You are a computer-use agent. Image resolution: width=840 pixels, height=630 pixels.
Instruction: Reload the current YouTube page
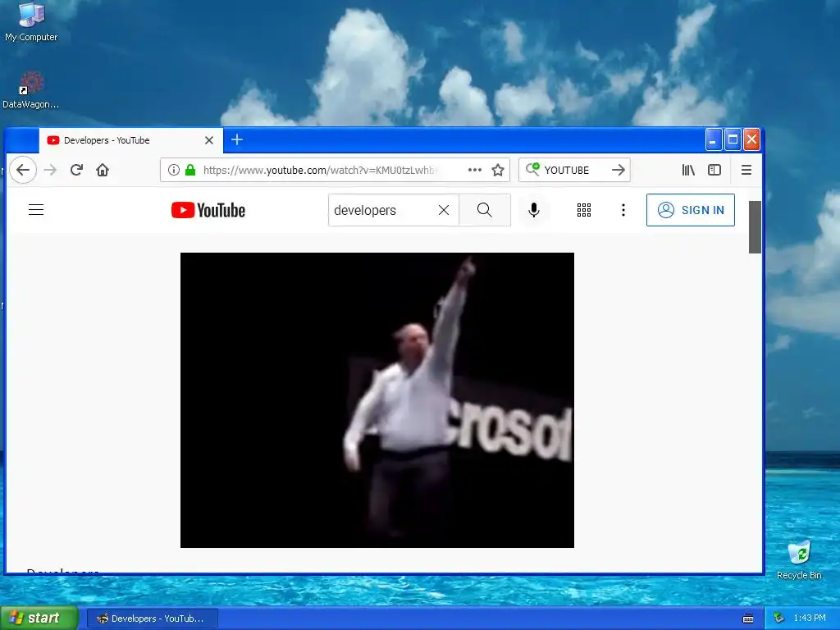tap(76, 170)
